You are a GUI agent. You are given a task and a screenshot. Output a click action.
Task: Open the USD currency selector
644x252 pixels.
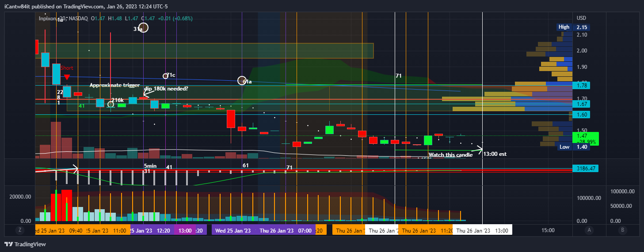click(x=582, y=18)
